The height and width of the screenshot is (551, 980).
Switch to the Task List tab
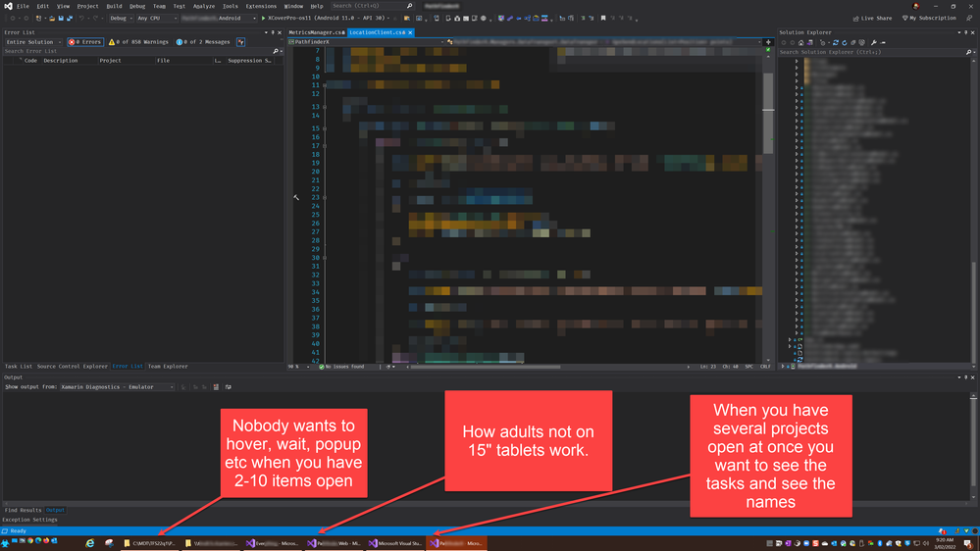(18, 366)
